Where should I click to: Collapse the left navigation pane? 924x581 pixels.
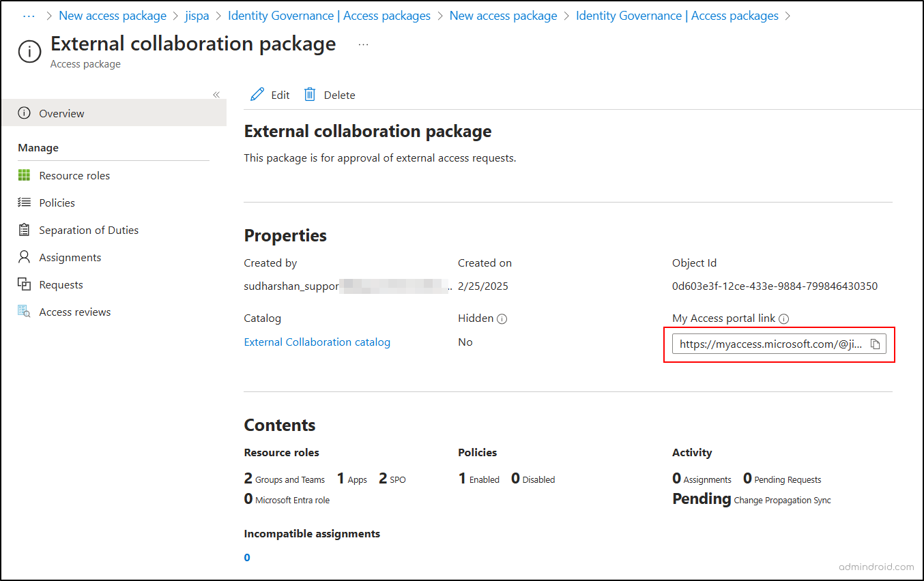click(216, 94)
